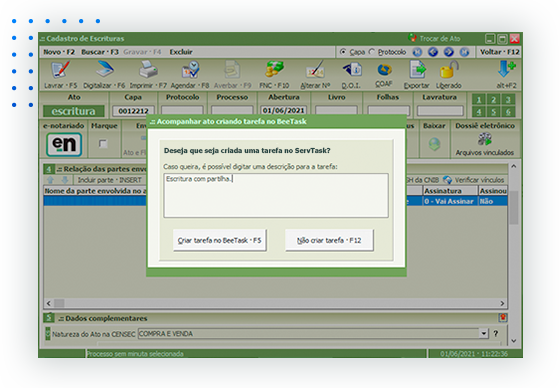Click Excluir menu item
This screenshot has width=560, height=388.
click(181, 52)
